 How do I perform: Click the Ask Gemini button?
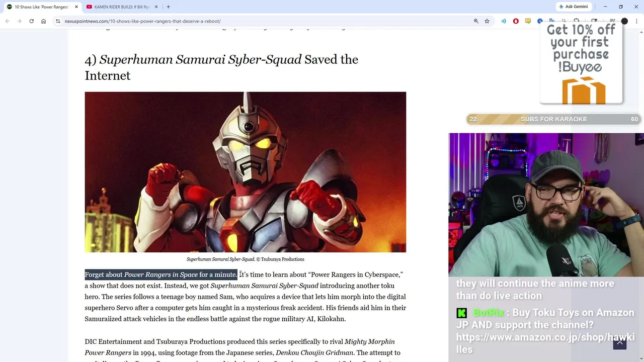pyautogui.click(x=573, y=7)
